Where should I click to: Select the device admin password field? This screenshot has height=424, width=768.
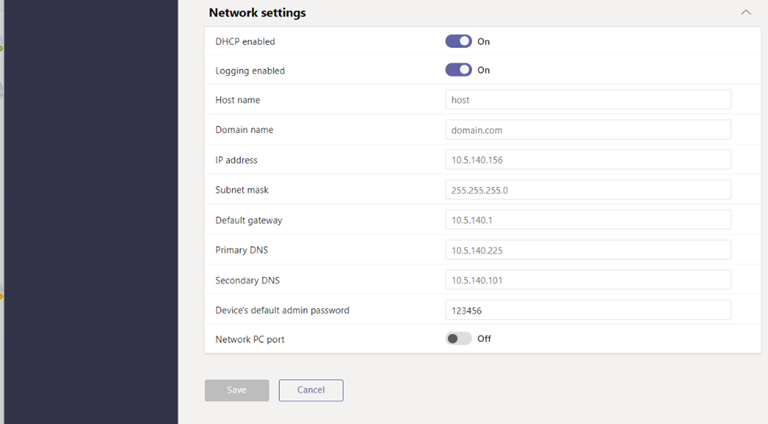pos(587,310)
